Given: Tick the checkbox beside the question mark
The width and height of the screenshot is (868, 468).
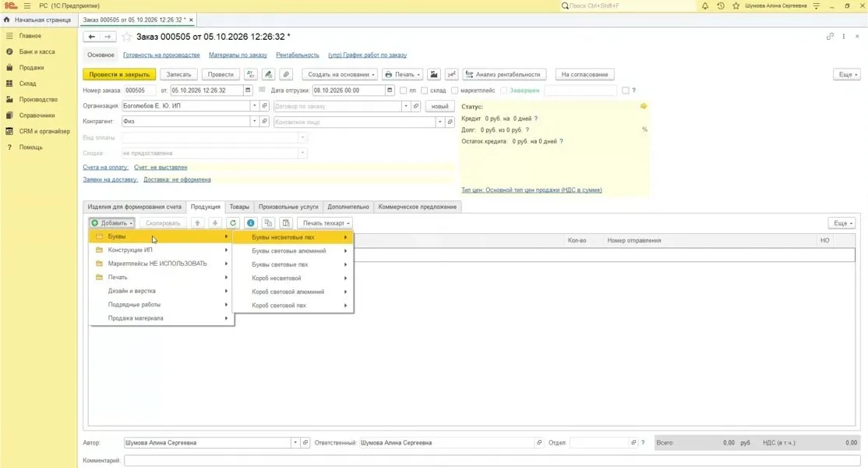Looking at the screenshot, I should (626, 90).
